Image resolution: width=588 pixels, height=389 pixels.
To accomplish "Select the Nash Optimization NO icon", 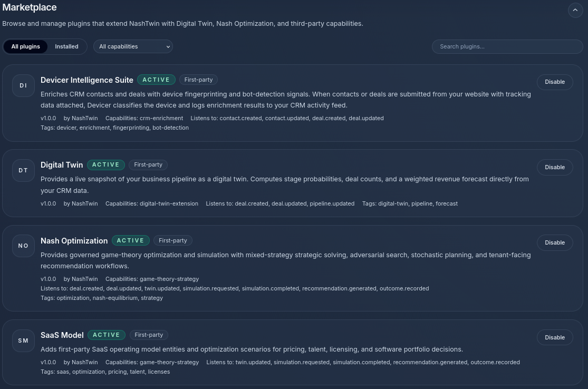I will (x=23, y=246).
